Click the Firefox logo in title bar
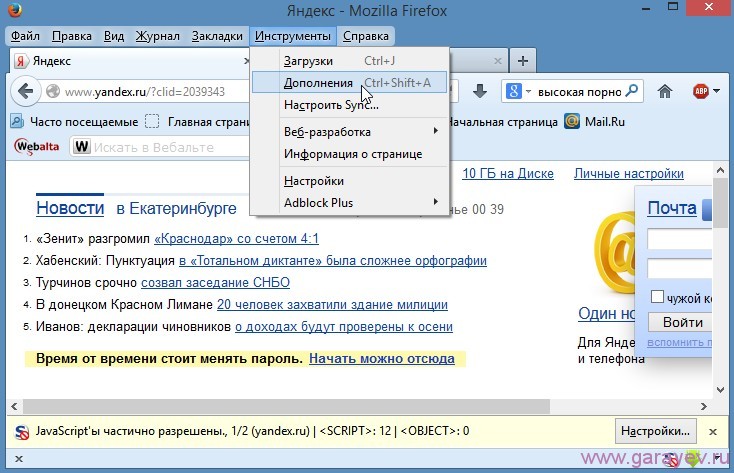Viewport: 734px width, 473px height. (x=15, y=9)
